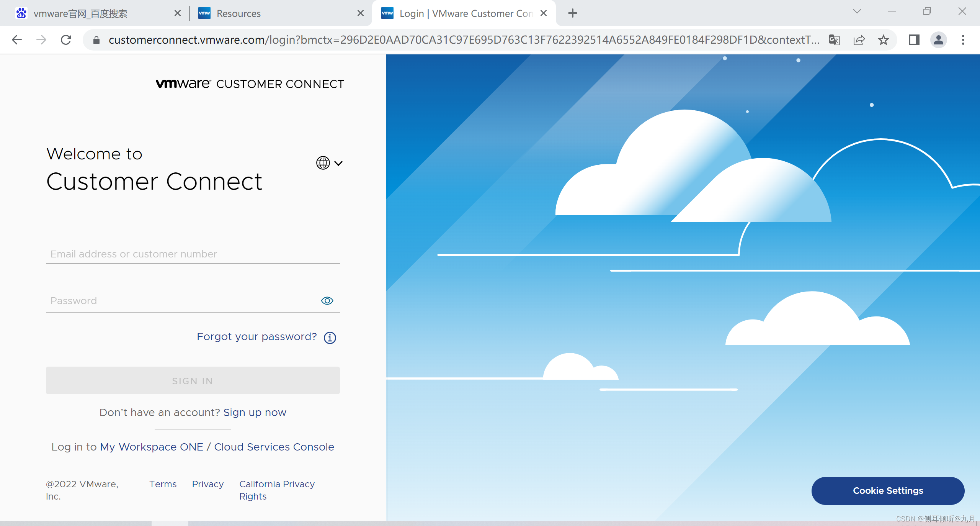Click the Forgot your password link
The height and width of the screenshot is (526, 980).
[x=256, y=337]
